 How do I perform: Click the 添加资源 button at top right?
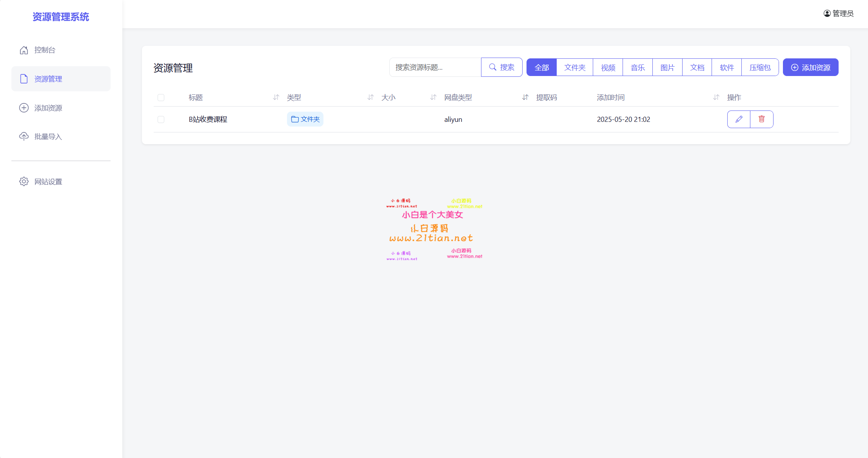pyautogui.click(x=810, y=67)
